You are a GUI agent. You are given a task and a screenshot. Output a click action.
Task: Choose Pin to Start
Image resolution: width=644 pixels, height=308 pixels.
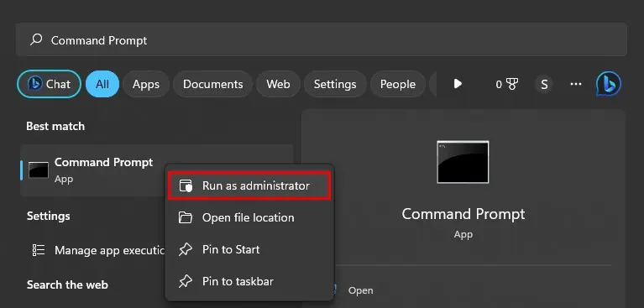(249, 249)
